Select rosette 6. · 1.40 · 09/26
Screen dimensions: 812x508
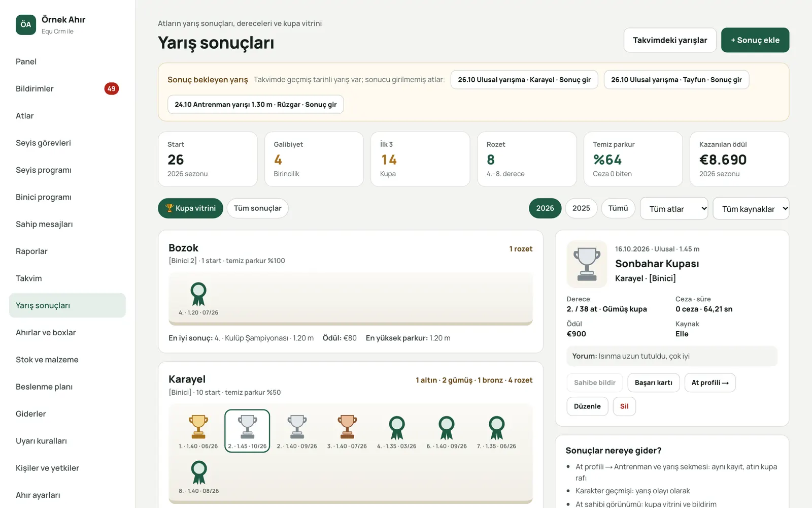click(x=447, y=431)
